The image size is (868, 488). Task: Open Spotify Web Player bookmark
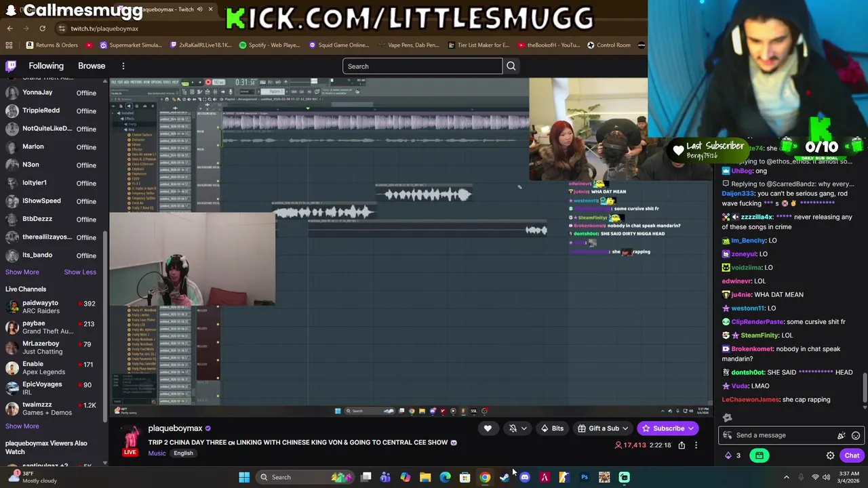269,45
